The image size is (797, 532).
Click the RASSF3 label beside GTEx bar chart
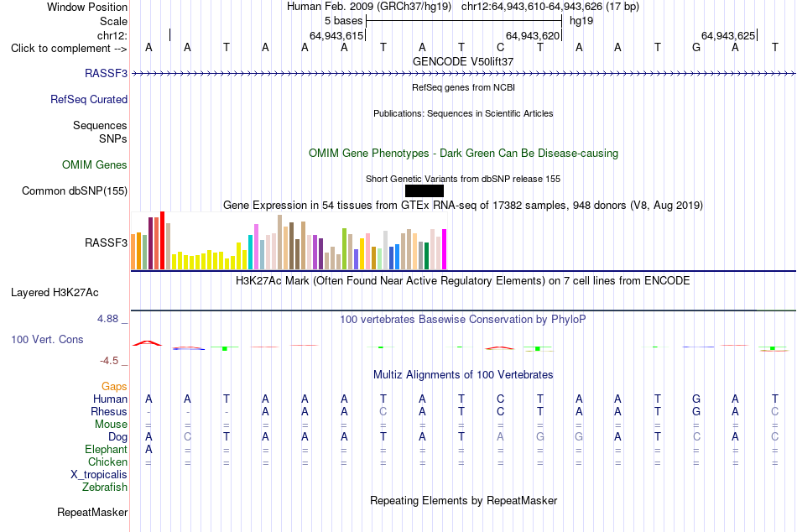tap(106, 243)
